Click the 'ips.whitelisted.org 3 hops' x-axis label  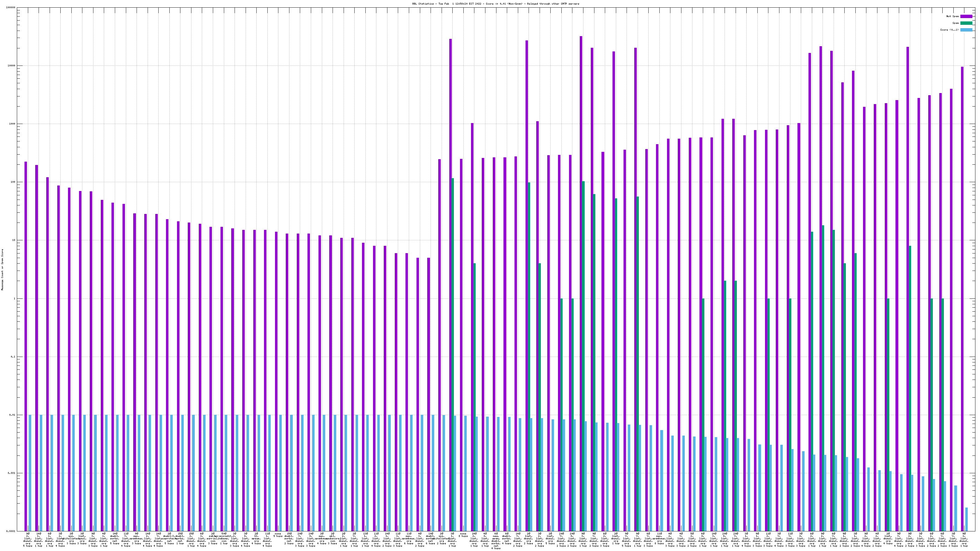71,538
